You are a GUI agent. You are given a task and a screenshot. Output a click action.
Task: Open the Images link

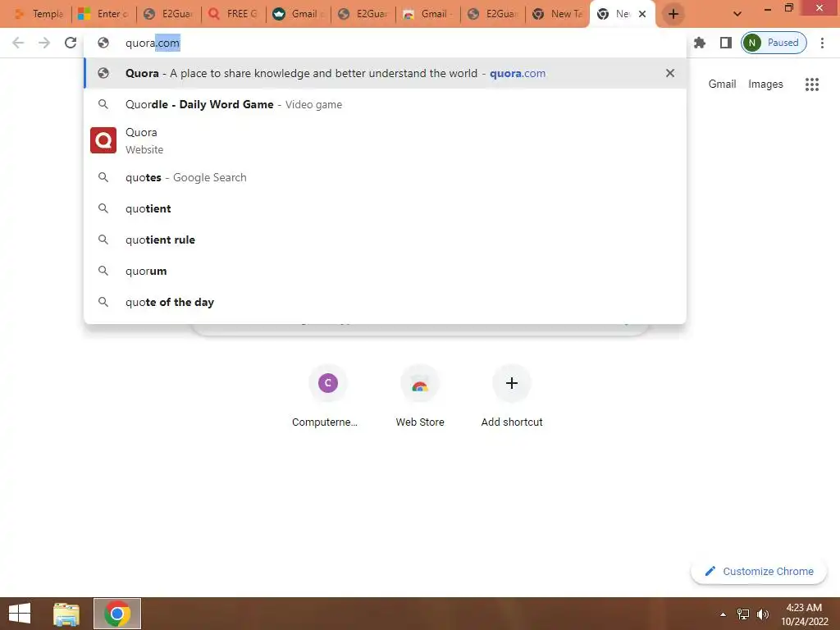(x=765, y=84)
